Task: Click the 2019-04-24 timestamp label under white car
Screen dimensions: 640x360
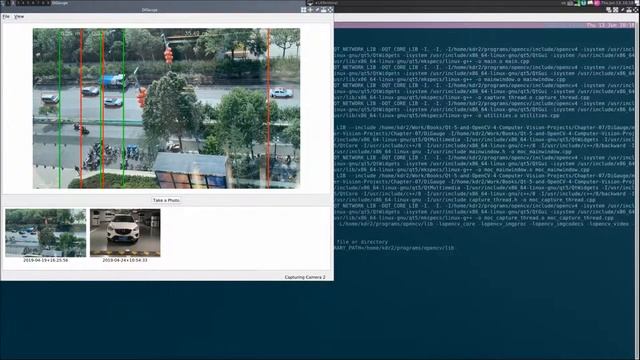Action: point(125,260)
